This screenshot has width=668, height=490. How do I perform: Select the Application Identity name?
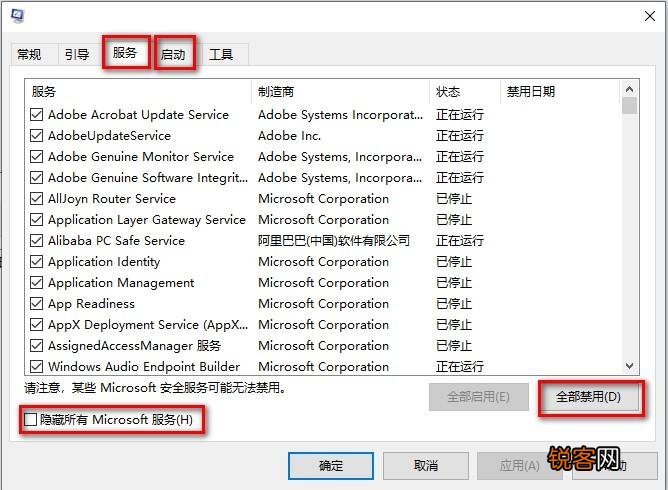click(x=104, y=261)
